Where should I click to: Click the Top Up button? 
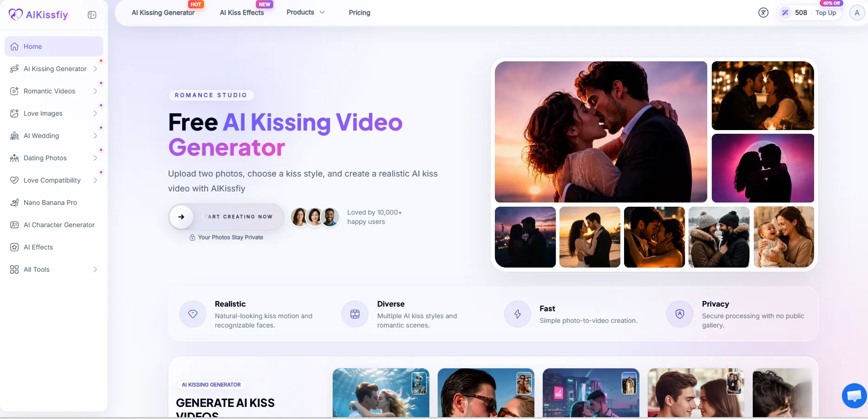[826, 13]
